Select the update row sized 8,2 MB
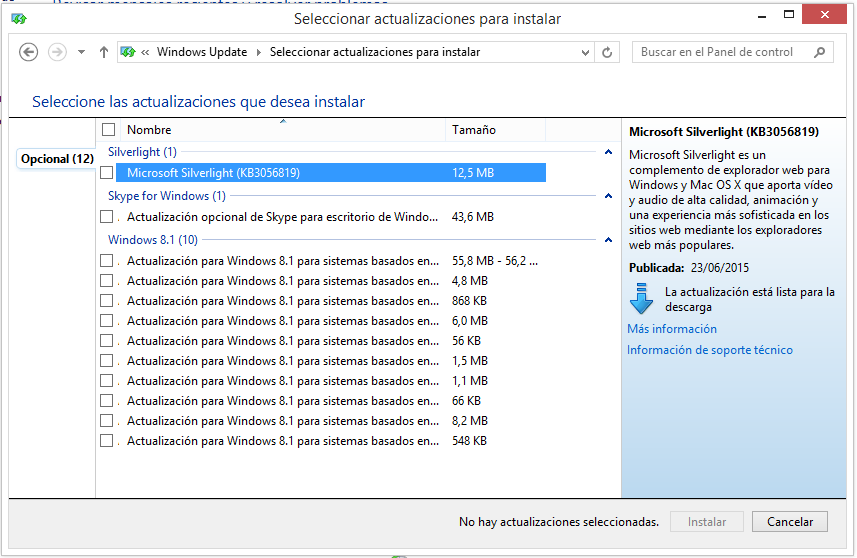The width and height of the screenshot is (857, 558). 331,421
